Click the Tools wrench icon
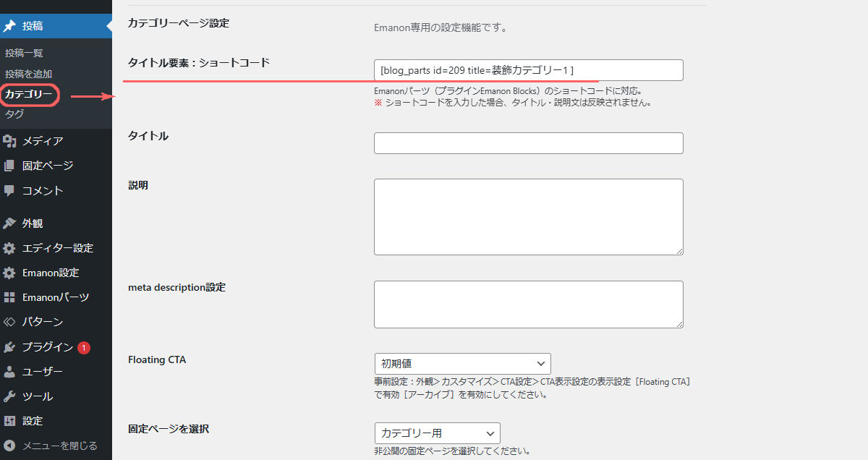Screen dimensions: 868x460 click(9, 396)
